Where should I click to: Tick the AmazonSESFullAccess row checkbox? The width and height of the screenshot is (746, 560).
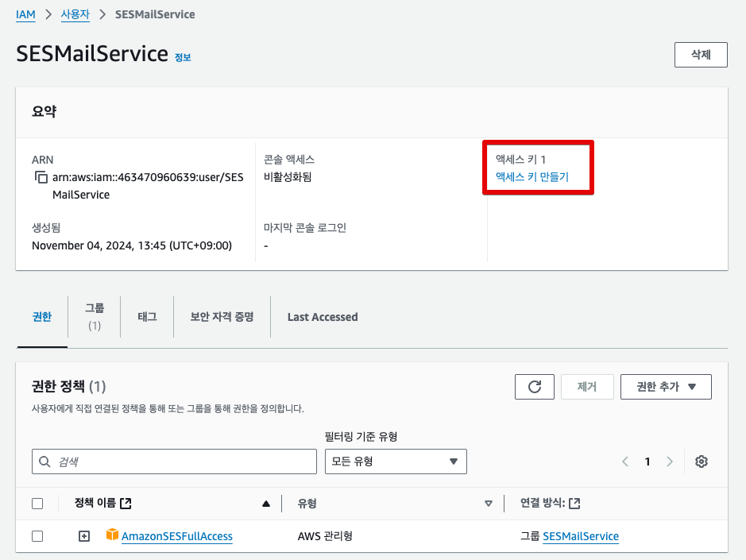(37, 536)
